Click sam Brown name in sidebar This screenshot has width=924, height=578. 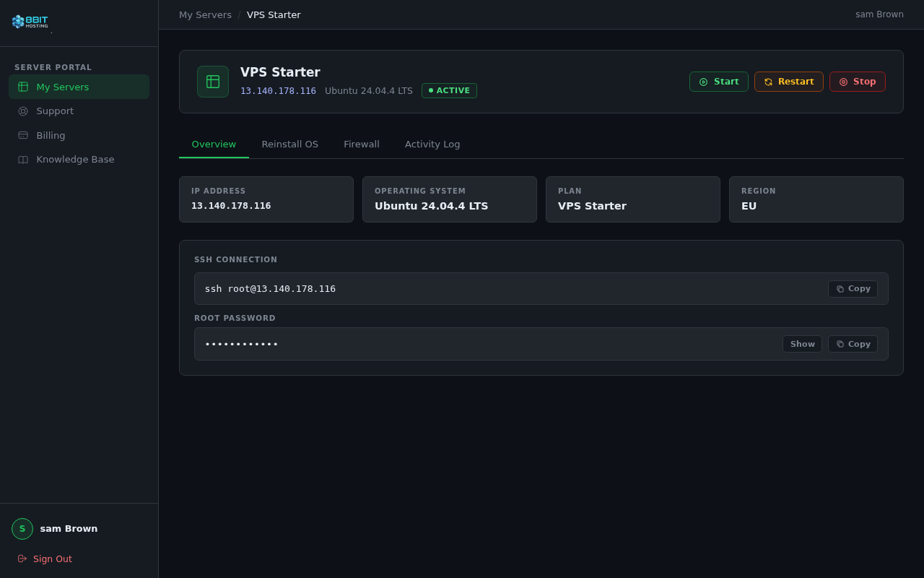click(69, 529)
